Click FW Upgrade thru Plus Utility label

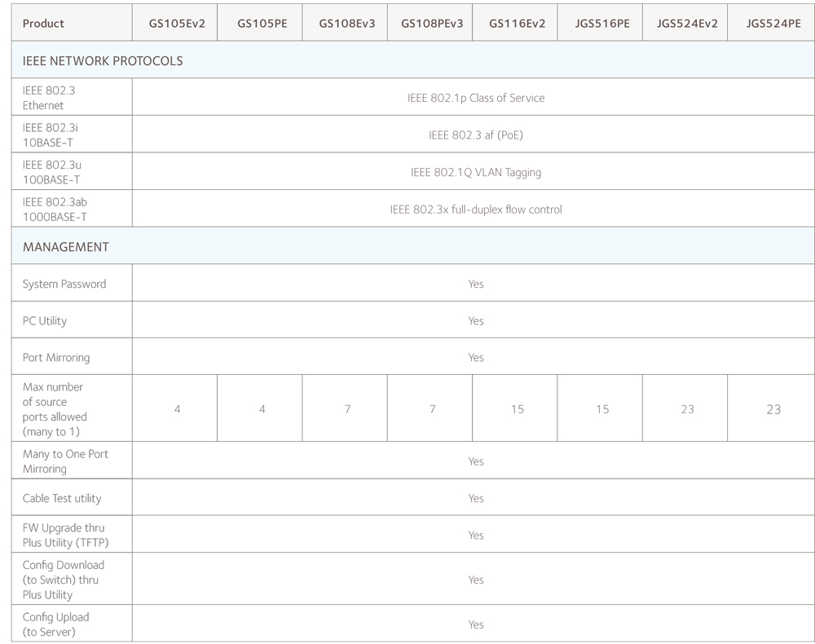[65, 535]
